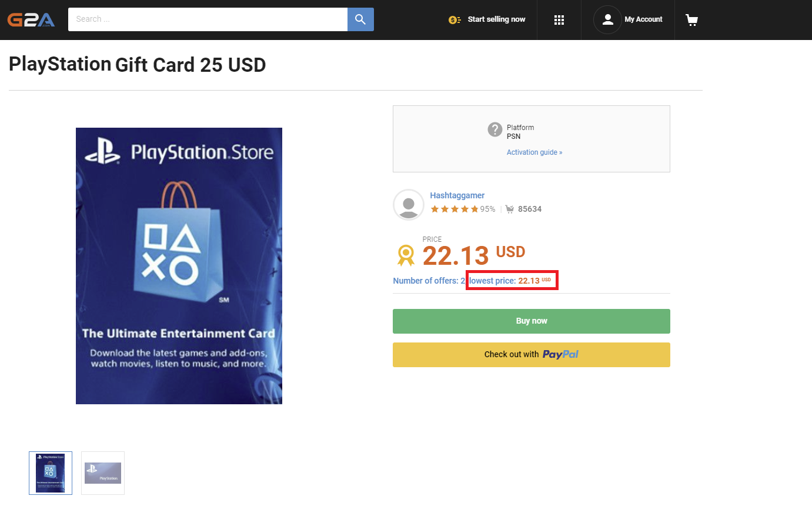The image size is (812, 509).
Task: Open the Activation guide link
Action: tap(534, 152)
